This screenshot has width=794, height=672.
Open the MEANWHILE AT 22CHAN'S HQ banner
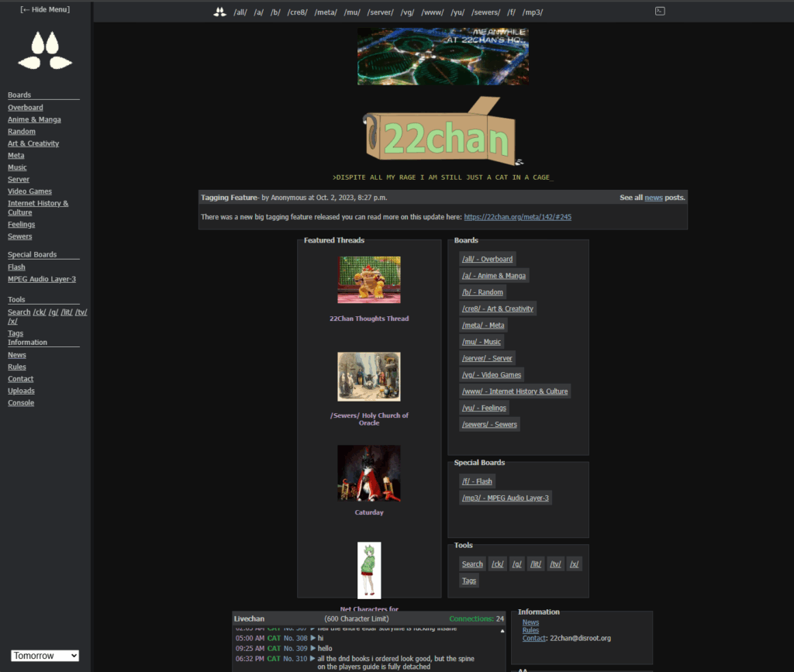443,56
